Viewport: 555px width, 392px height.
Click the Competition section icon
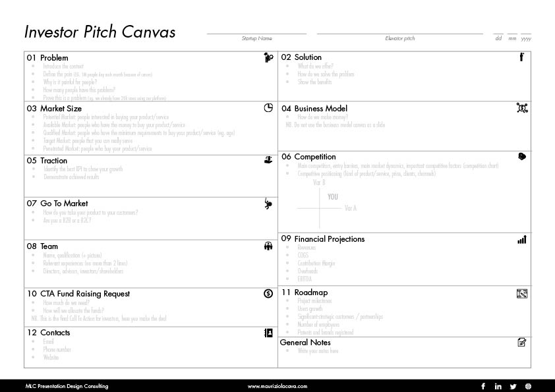(522, 156)
